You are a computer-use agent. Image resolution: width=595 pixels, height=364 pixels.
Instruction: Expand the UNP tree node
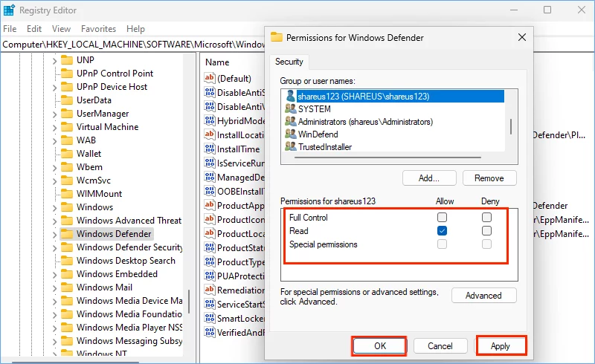54,61
